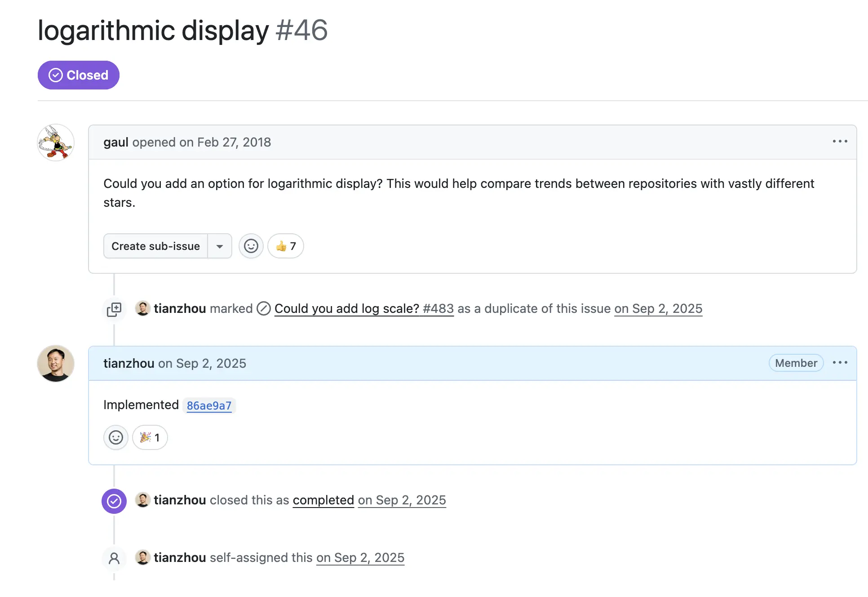The width and height of the screenshot is (868, 597).
Task: Click the self-assigned person timeline icon
Action: click(x=114, y=558)
